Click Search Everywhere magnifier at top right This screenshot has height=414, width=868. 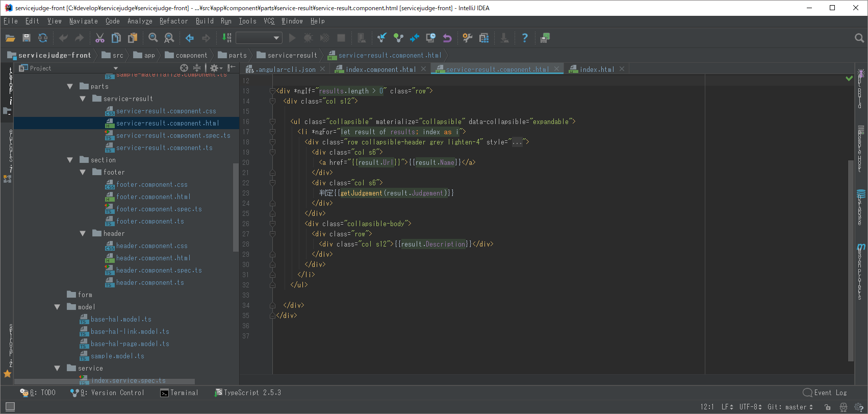(859, 38)
